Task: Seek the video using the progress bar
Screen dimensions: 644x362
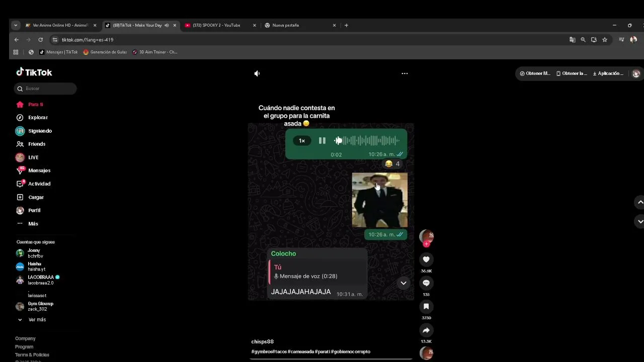Action: [x=332, y=359]
